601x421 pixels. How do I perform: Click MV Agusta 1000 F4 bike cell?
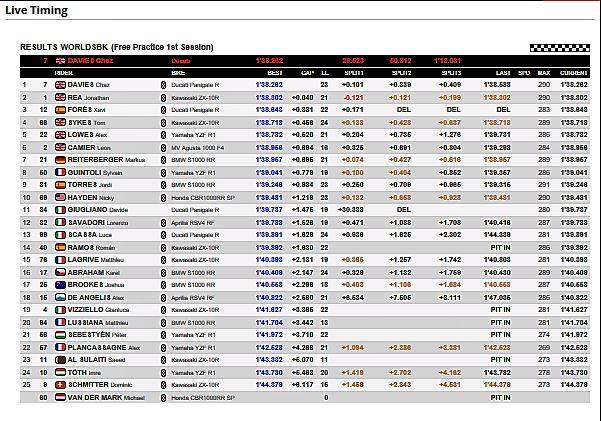coord(197,148)
